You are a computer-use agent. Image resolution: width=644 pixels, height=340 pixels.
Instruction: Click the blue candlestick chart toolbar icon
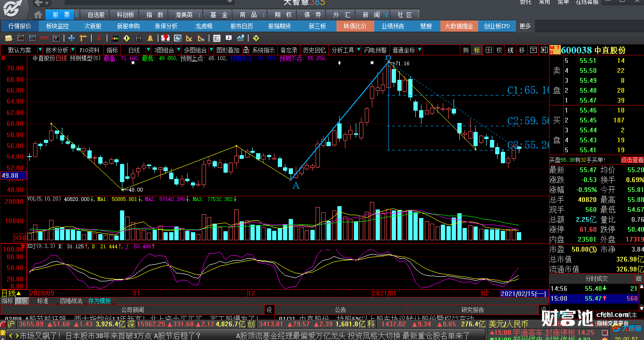pyautogui.click(x=33, y=38)
